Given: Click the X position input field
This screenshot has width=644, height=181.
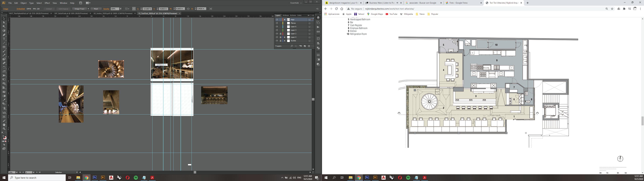Looking at the screenshot, I should 147,9.
